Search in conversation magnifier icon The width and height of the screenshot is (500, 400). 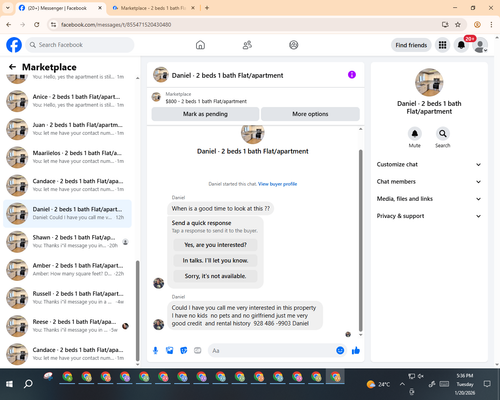(x=442, y=134)
